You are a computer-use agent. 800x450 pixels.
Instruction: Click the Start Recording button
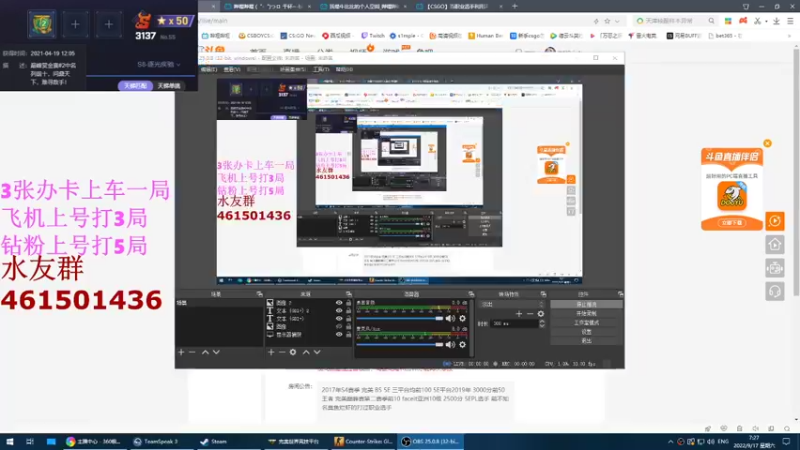click(586, 313)
